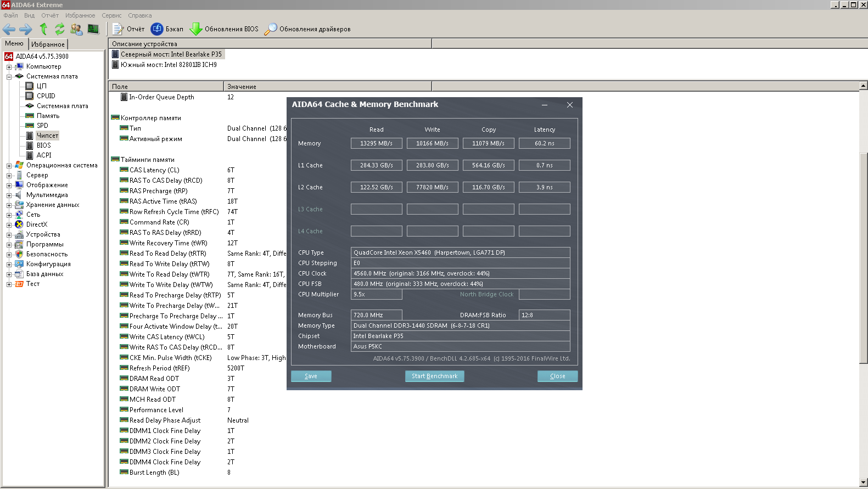868x489 pixels.
Task: Open the Вид menu
Action: coord(29,15)
